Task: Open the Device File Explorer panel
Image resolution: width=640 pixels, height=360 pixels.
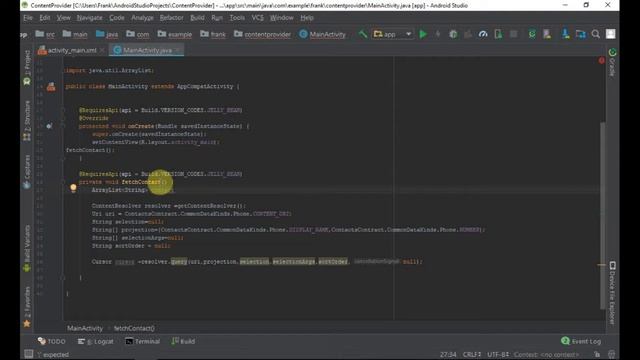Action: (612, 293)
